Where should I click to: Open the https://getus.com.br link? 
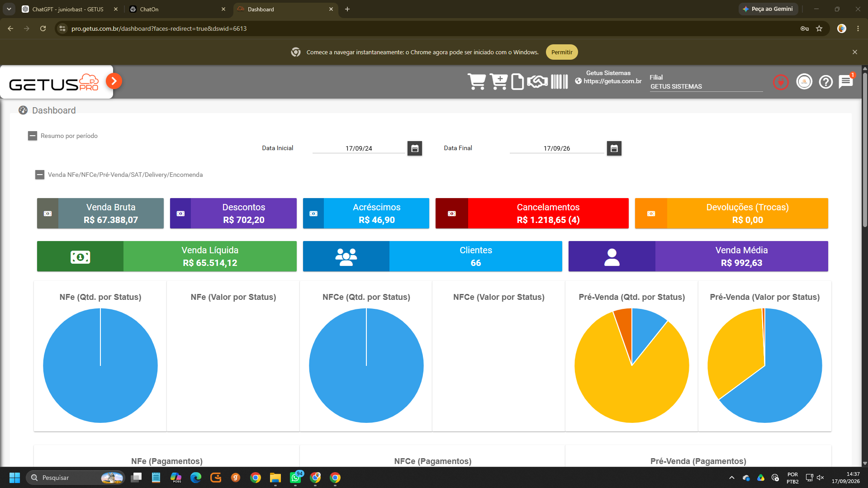[612, 81]
